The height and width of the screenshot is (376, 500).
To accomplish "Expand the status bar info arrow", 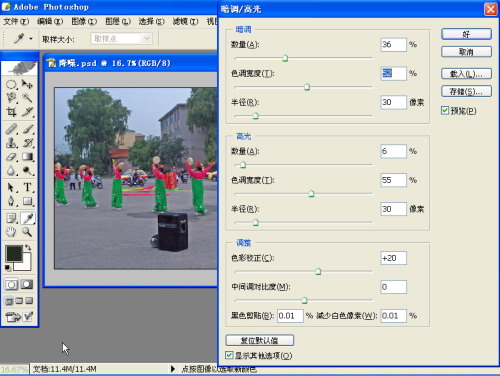I will tap(173, 369).
